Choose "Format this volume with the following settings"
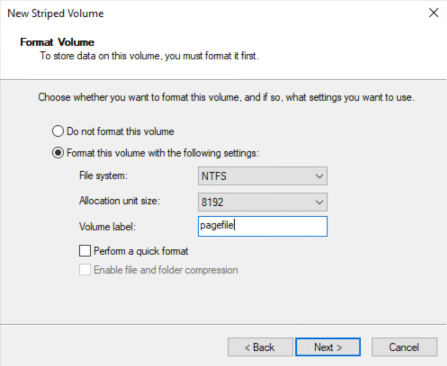This screenshot has width=447, height=366. [58, 153]
